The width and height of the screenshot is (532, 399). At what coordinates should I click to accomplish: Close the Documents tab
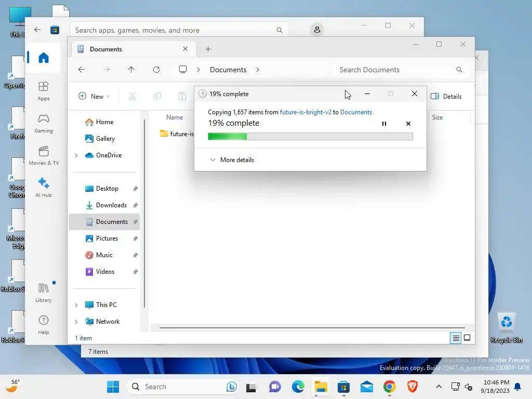[185, 49]
